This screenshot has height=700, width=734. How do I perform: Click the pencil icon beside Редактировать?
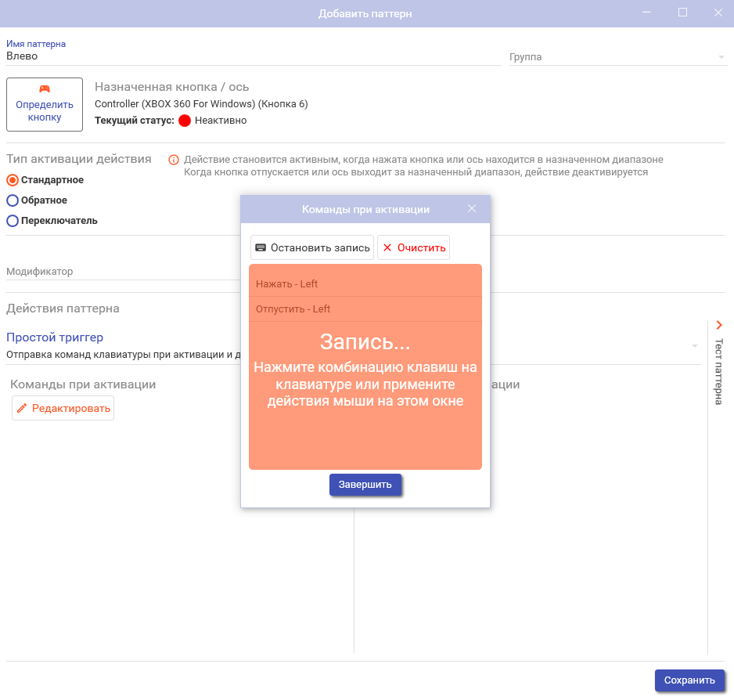(x=22, y=408)
